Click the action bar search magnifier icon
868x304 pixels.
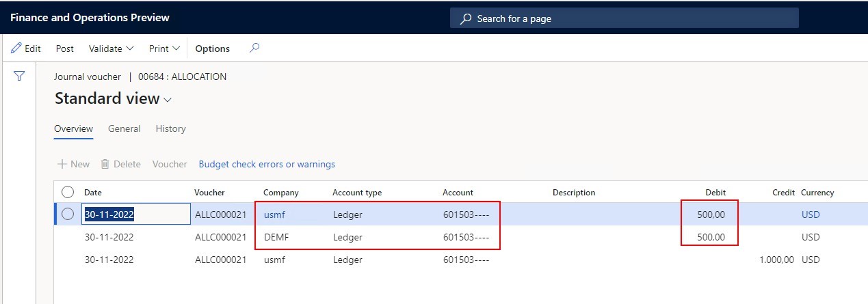point(254,49)
